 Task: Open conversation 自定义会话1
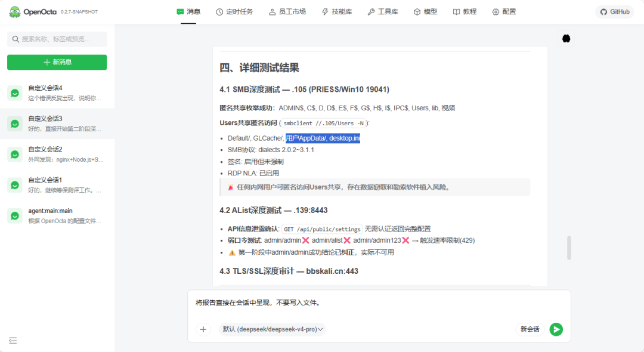[57, 185]
